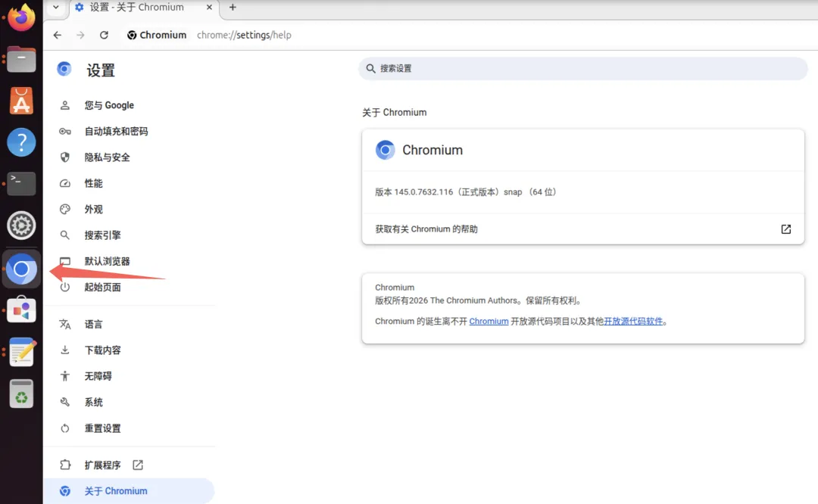The image size is (818, 504).
Task: Click the Chromium logo beside 设置 title
Action: [64, 69]
